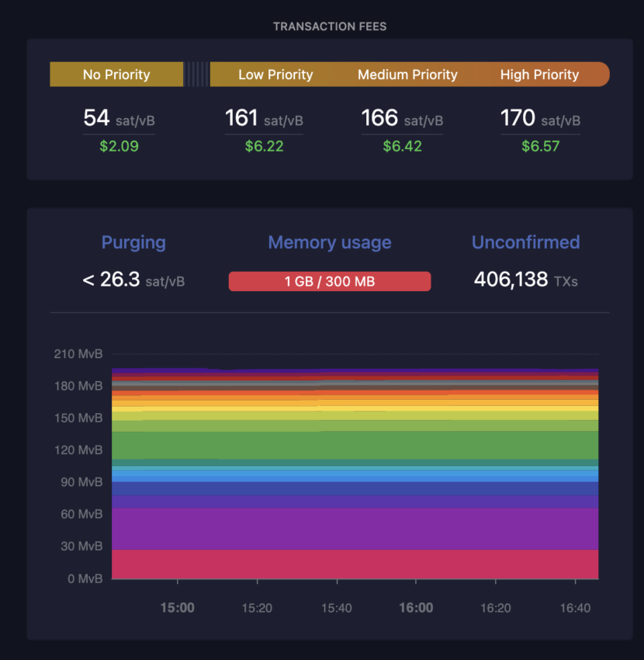Open the Memory usage details link
This screenshot has height=660, width=644.
point(329,242)
